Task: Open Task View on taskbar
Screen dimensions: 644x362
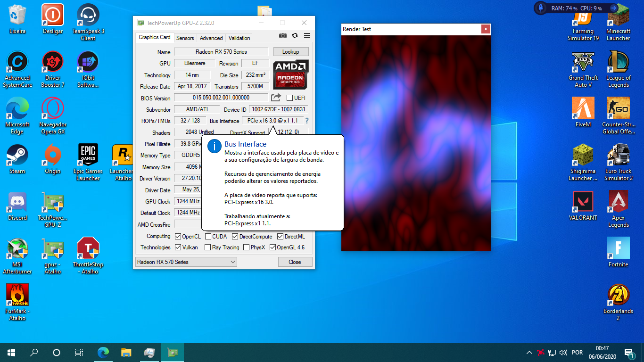Action: [79, 353]
